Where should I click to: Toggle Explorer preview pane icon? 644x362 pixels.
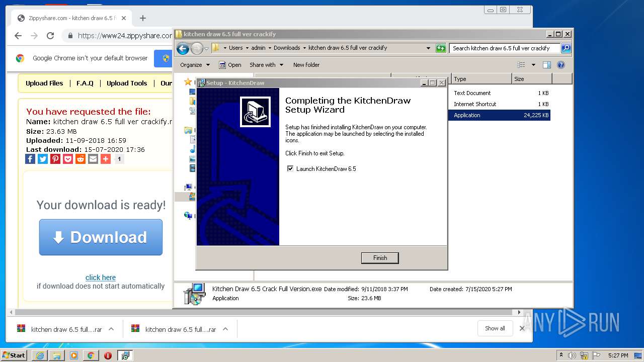tap(547, 65)
